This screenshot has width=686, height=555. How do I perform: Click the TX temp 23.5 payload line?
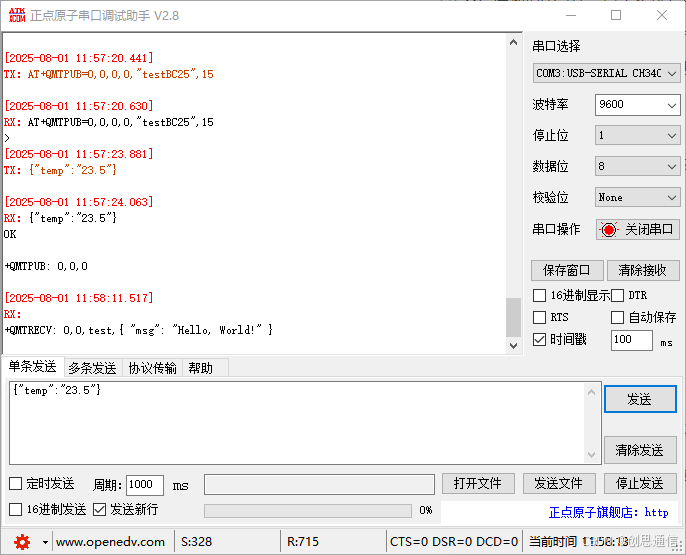tap(60, 170)
